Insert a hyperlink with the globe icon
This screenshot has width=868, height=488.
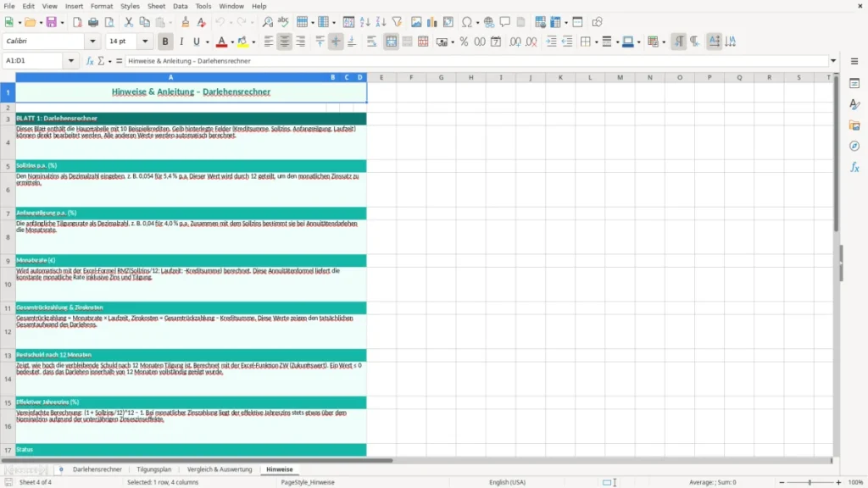tap(489, 22)
